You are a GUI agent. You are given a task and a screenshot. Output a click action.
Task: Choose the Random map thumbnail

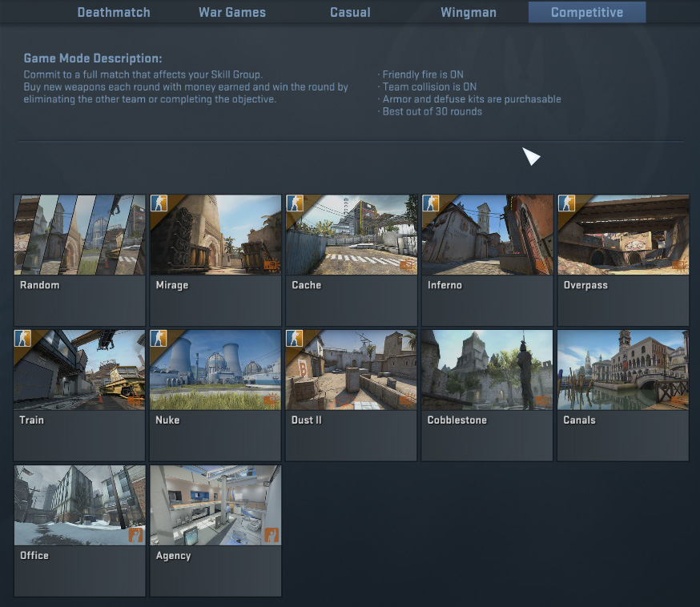point(80,235)
